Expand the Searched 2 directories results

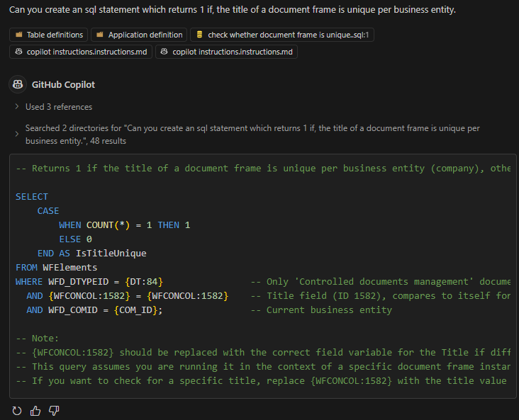pyautogui.click(x=17, y=134)
